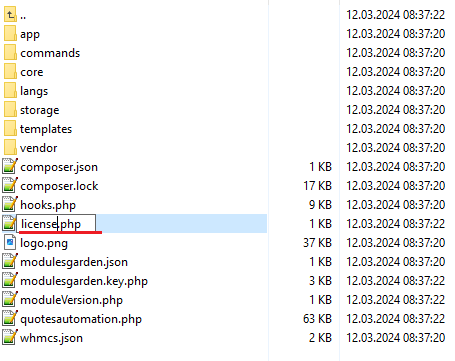455x361 pixels.
Task: Click the modified date of quotesautomation.php
Action: 396,318
